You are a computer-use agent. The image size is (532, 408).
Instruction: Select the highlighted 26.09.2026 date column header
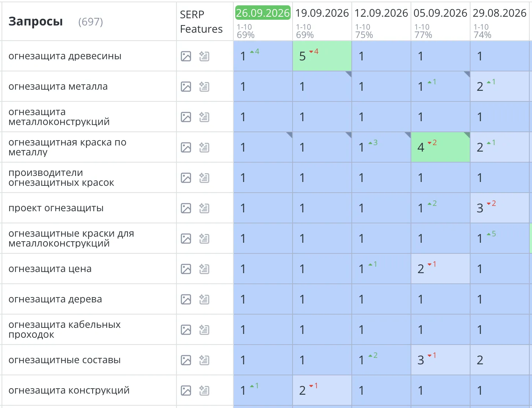pos(263,13)
